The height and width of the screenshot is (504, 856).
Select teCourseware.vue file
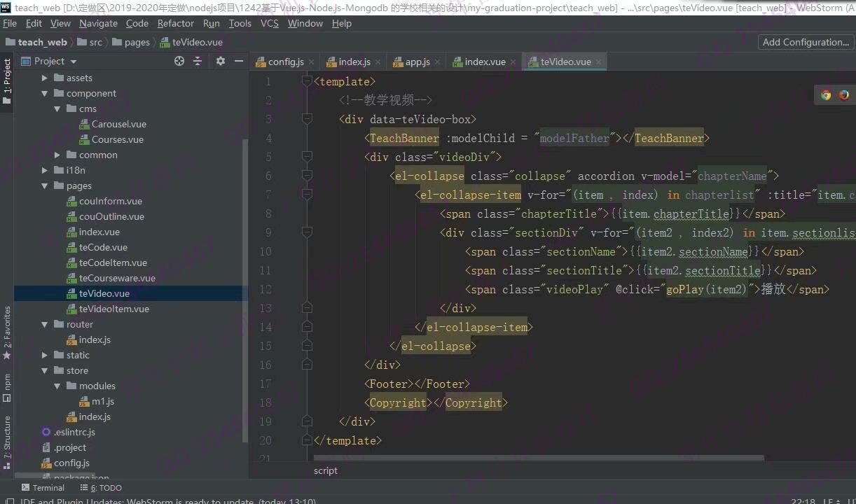(x=117, y=278)
